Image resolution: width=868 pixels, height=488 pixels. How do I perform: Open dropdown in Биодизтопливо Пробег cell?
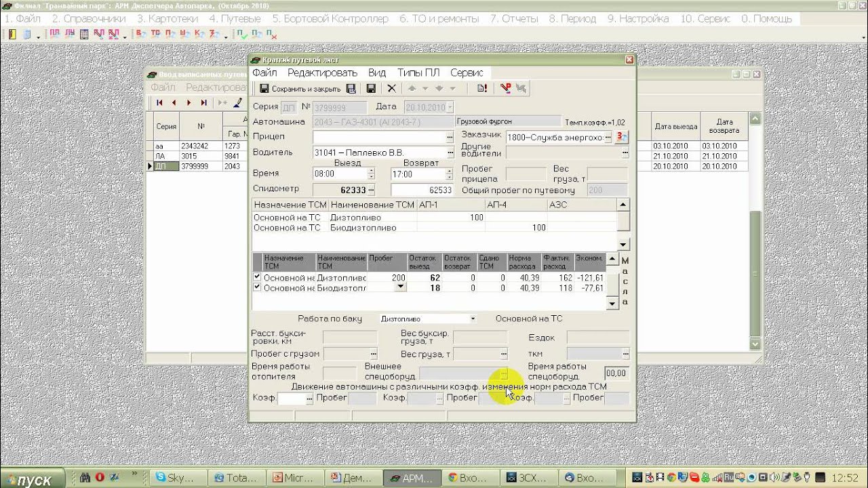pos(401,287)
